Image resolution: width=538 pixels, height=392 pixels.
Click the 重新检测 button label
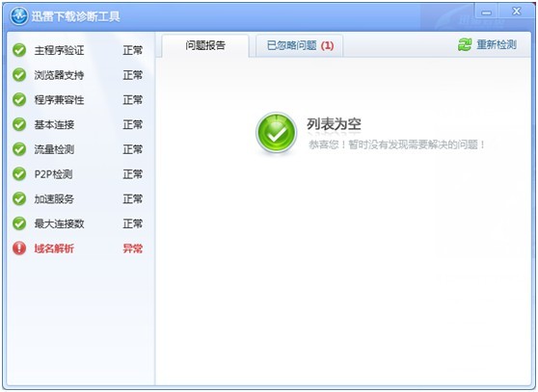497,44
